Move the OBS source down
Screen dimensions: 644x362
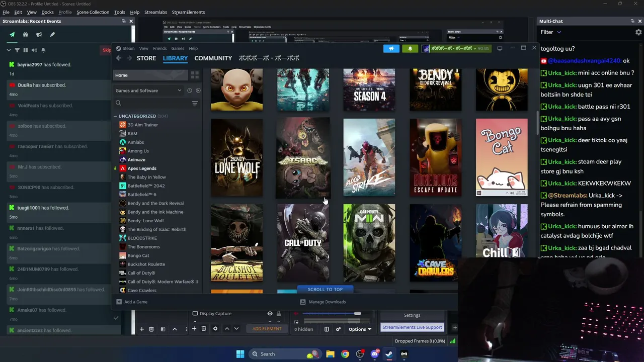click(x=237, y=329)
